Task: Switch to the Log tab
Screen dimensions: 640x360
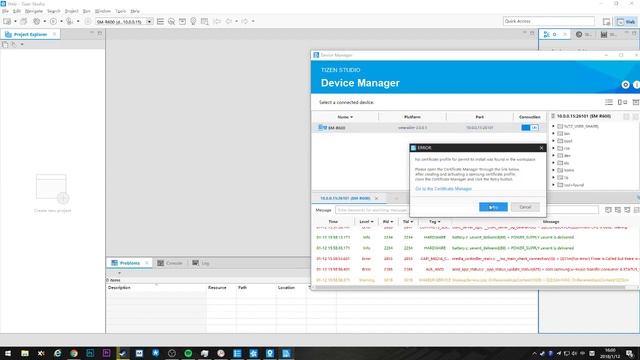Action: point(201,263)
